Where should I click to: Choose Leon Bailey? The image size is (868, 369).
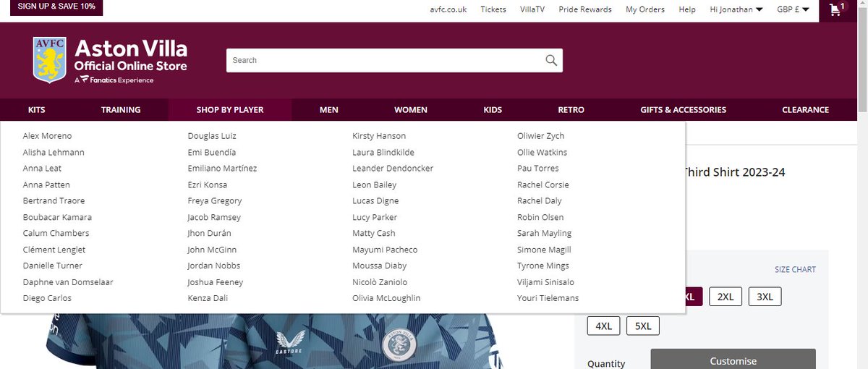click(375, 184)
